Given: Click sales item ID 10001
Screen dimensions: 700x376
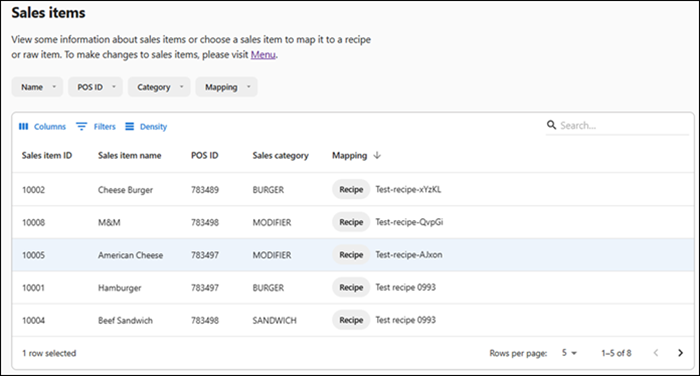Looking at the screenshot, I should [33, 288].
